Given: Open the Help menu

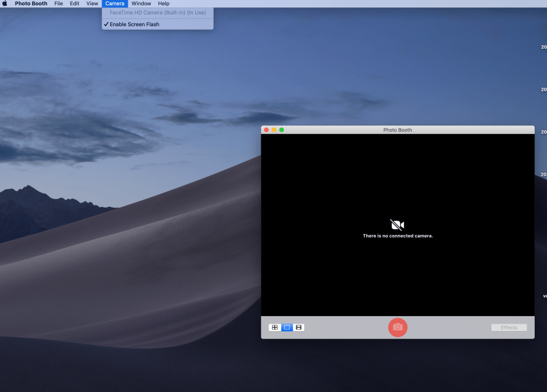Looking at the screenshot, I should [163, 4].
